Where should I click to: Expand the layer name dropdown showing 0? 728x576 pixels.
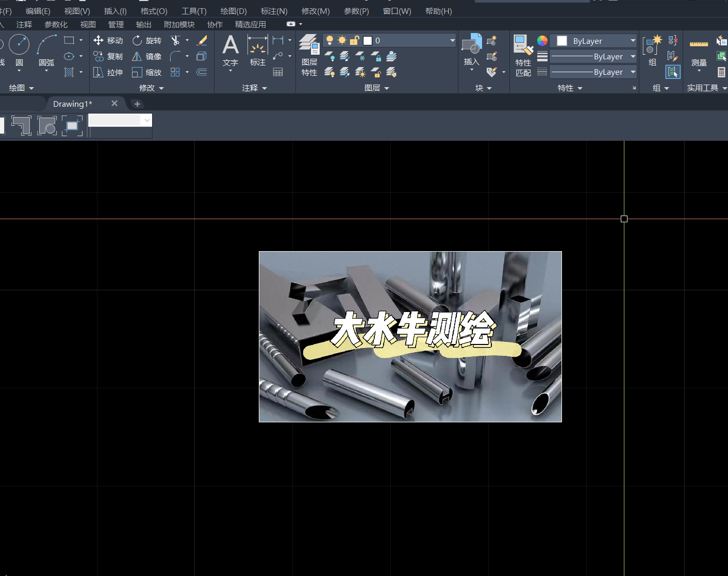click(x=452, y=40)
